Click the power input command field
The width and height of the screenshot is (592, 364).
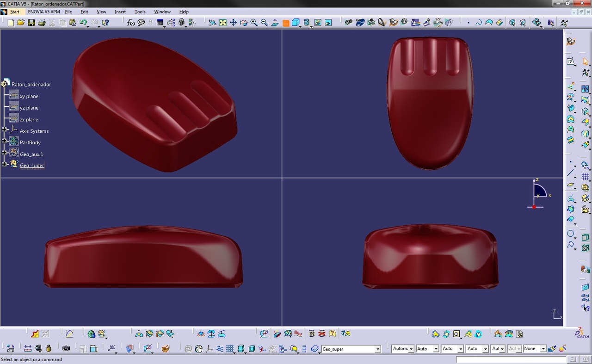click(x=511, y=359)
